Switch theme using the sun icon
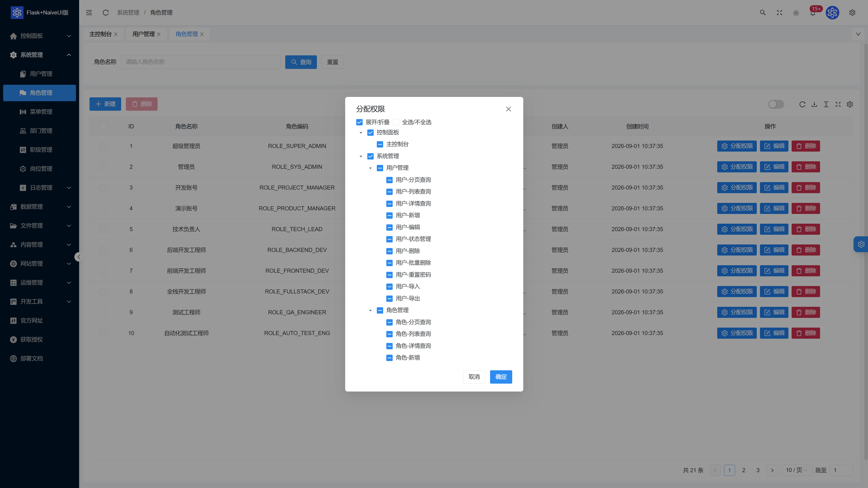This screenshot has height=488, width=868. coord(796,13)
